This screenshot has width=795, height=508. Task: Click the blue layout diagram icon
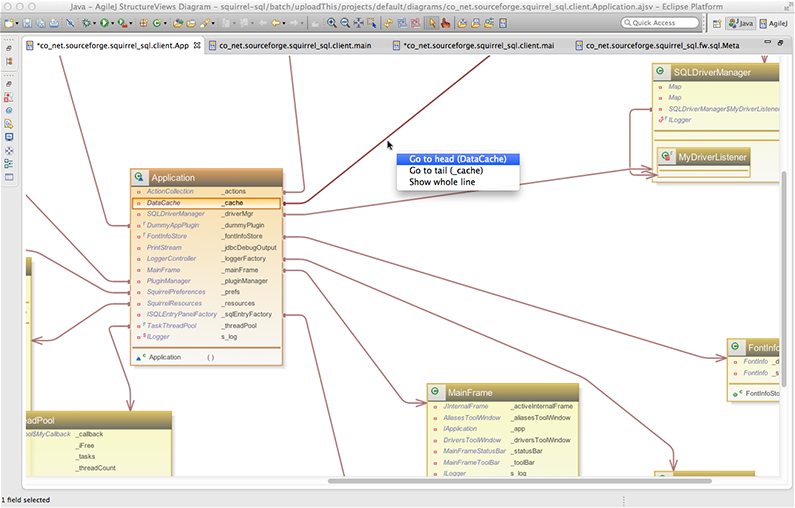[402, 23]
